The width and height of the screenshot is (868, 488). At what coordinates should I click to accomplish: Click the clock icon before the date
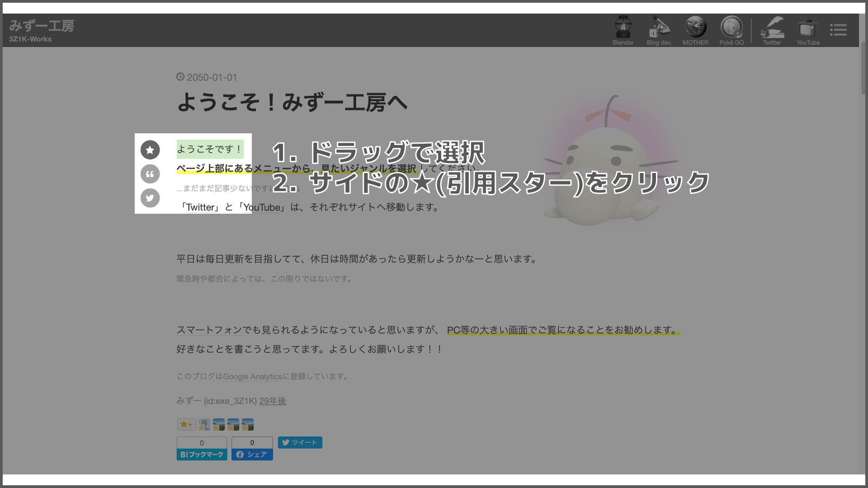tap(180, 77)
